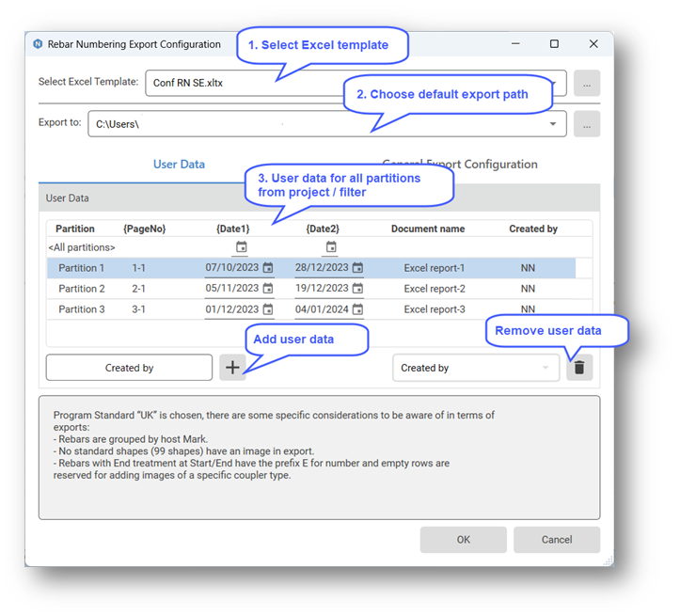Viewport: 680px width, 616px height.
Task: Click the Program Standard UK info text box
Action: point(319,457)
